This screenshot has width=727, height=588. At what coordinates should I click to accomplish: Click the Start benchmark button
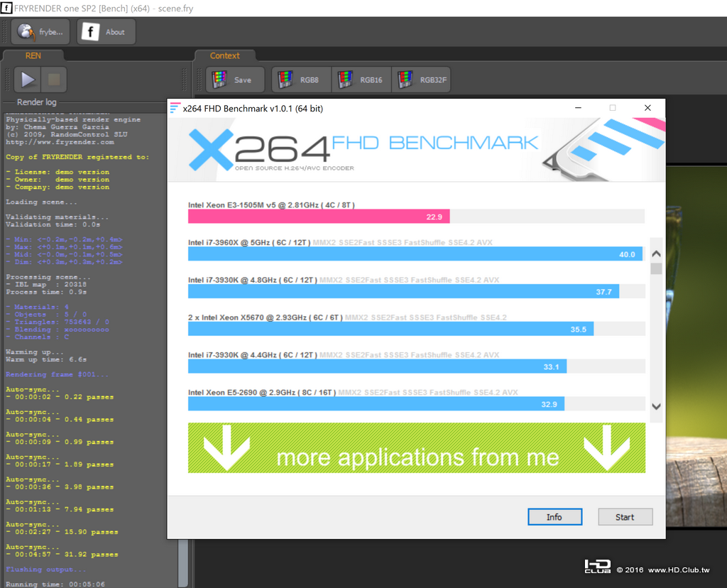625,516
